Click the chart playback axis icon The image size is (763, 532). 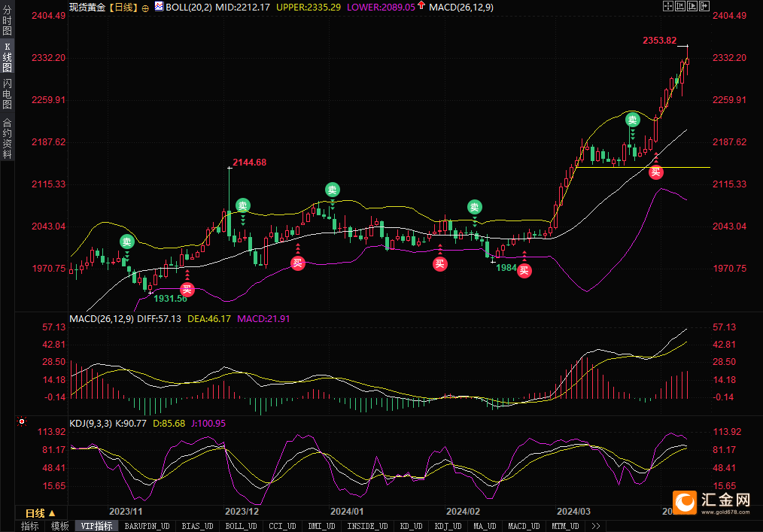pyautogui.click(x=692, y=6)
